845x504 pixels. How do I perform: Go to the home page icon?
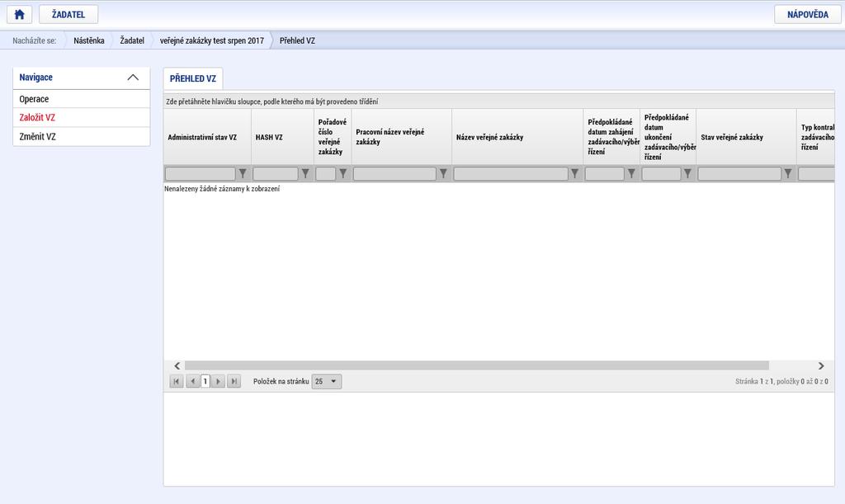pos(20,15)
